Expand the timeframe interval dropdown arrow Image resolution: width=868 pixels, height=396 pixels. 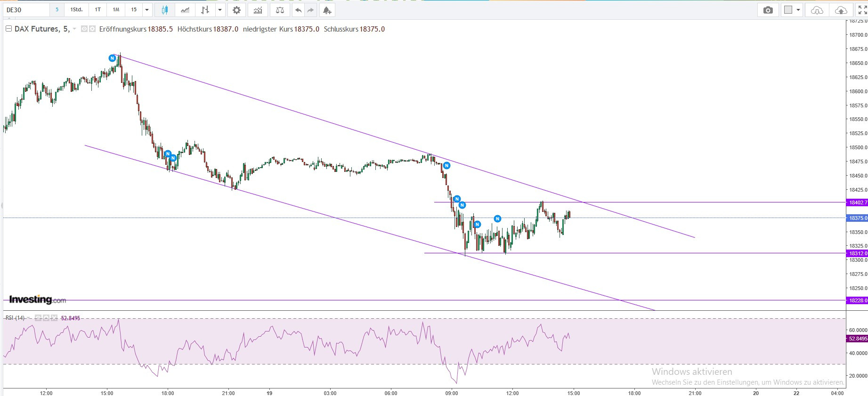tap(147, 10)
